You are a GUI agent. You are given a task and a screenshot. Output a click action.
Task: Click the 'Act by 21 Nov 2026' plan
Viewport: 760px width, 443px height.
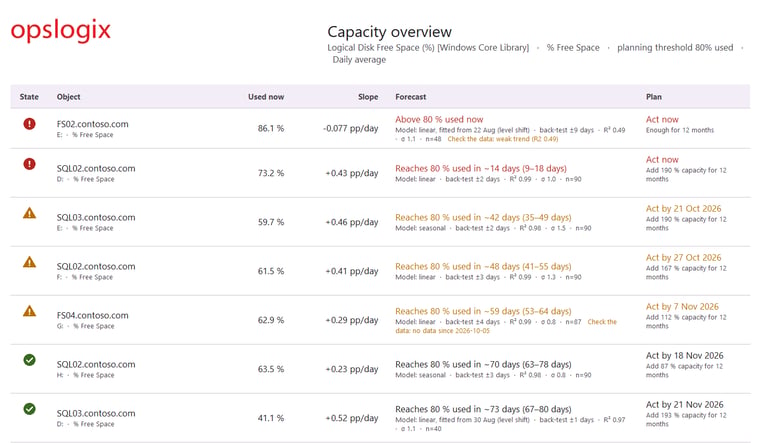click(x=684, y=404)
